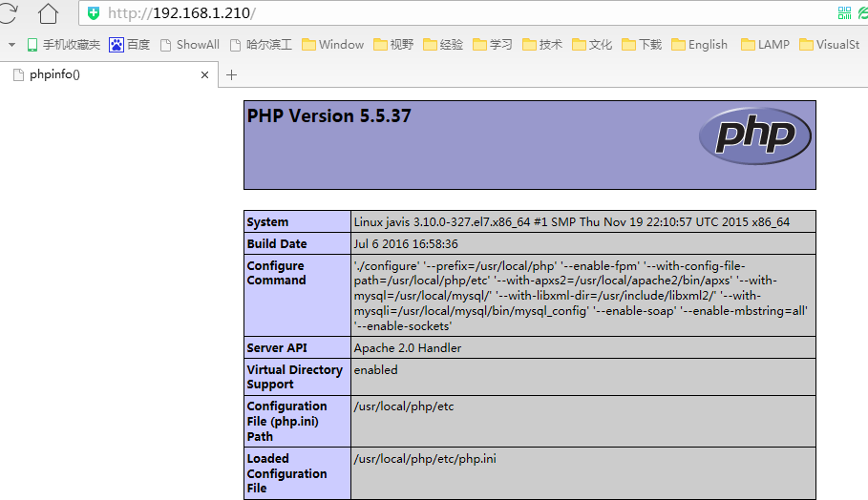The width and height of the screenshot is (868, 500).
Task: Click the /usr/local/php/etc path value
Action: [x=404, y=406]
